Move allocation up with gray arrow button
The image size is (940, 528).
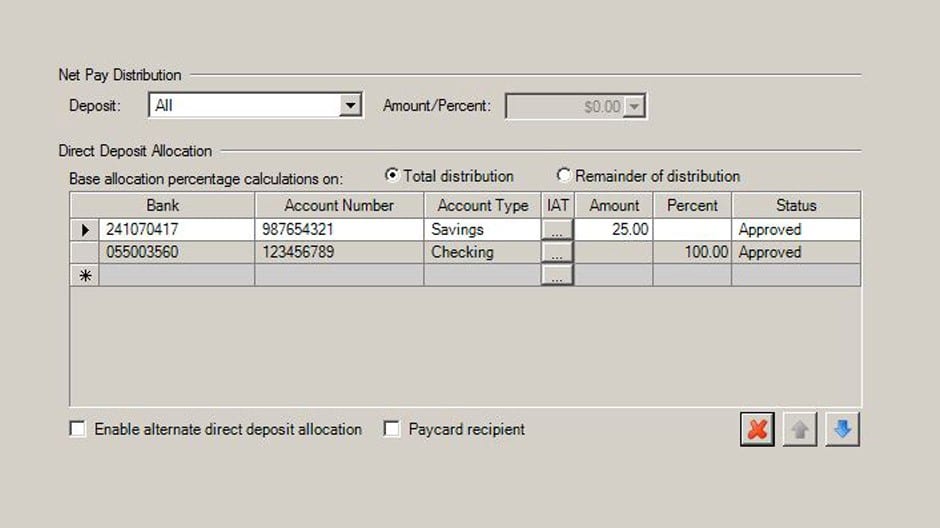800,429
